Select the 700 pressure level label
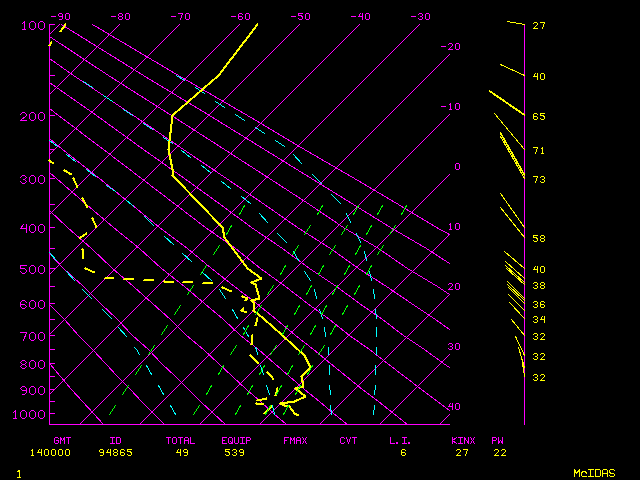 click(x=32, y=336)
